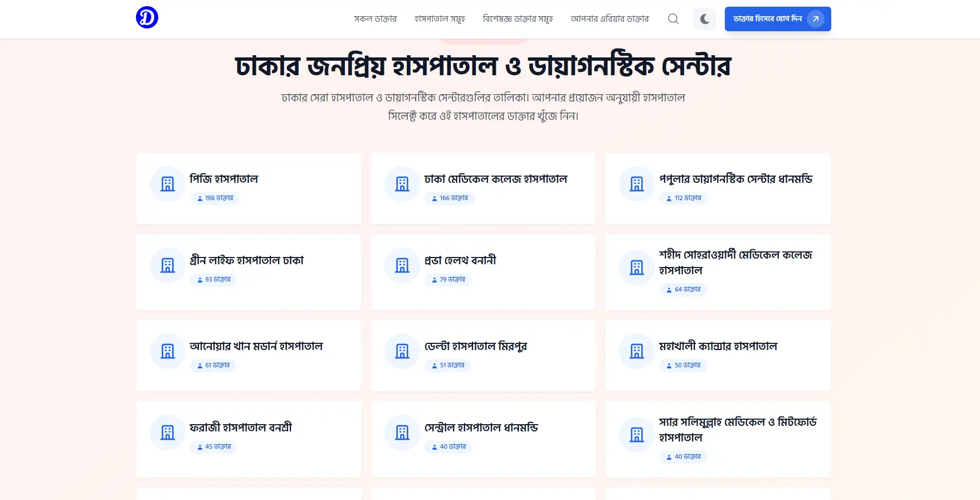The image size is (980, 500).
Task: Click building icon of গ্রীন লাইফ হাসপাতাল
Action: [x=168, y=265]
